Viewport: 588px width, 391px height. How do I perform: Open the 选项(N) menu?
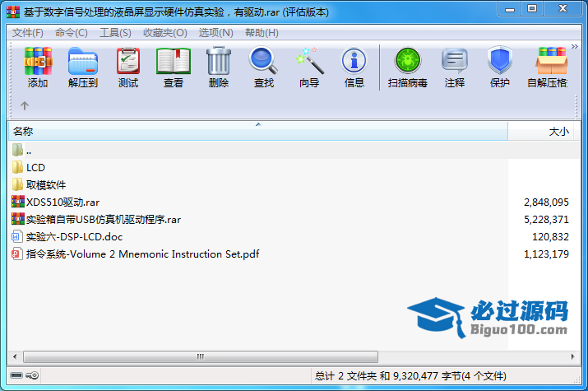tap(216, 33)
